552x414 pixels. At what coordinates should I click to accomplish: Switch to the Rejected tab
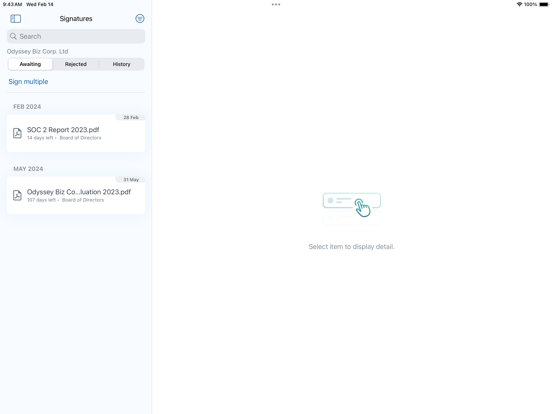coord(76,64)
